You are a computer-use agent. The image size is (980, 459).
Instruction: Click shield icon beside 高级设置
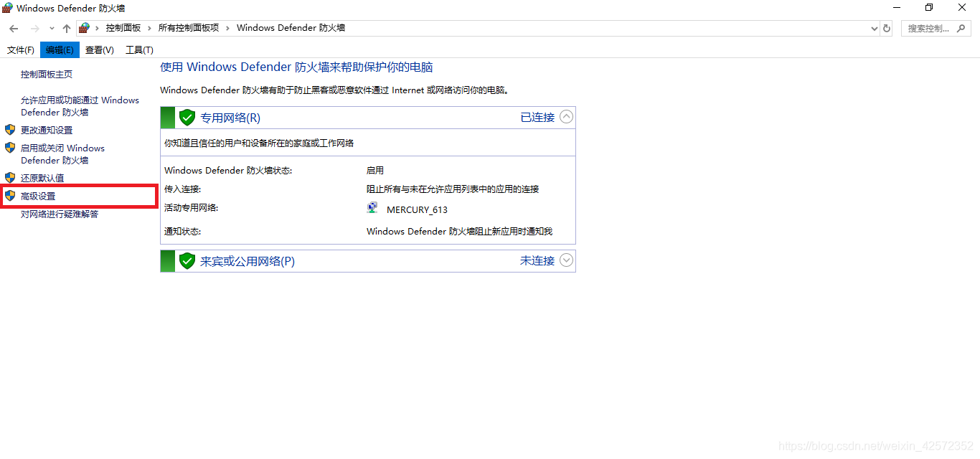point(10,195)
